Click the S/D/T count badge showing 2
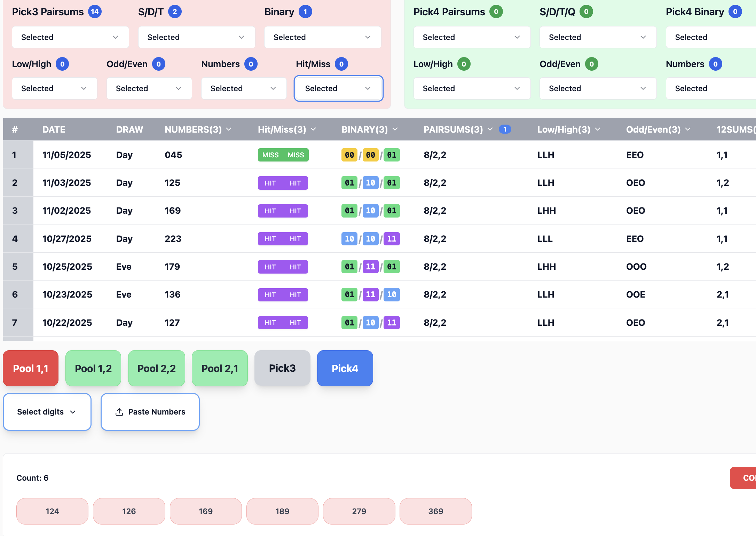The image size is (756, 536). [175, 12]
